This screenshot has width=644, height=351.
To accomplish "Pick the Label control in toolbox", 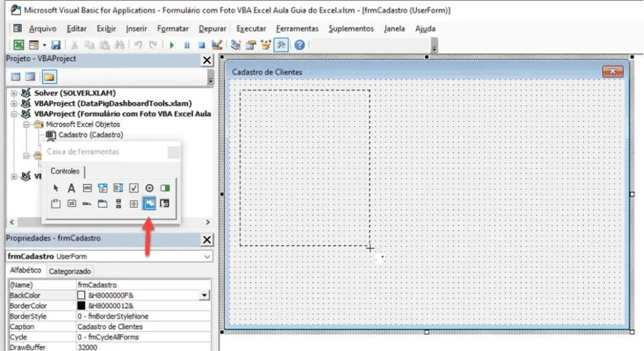I will pyautogui.click(x=72, y=188).
